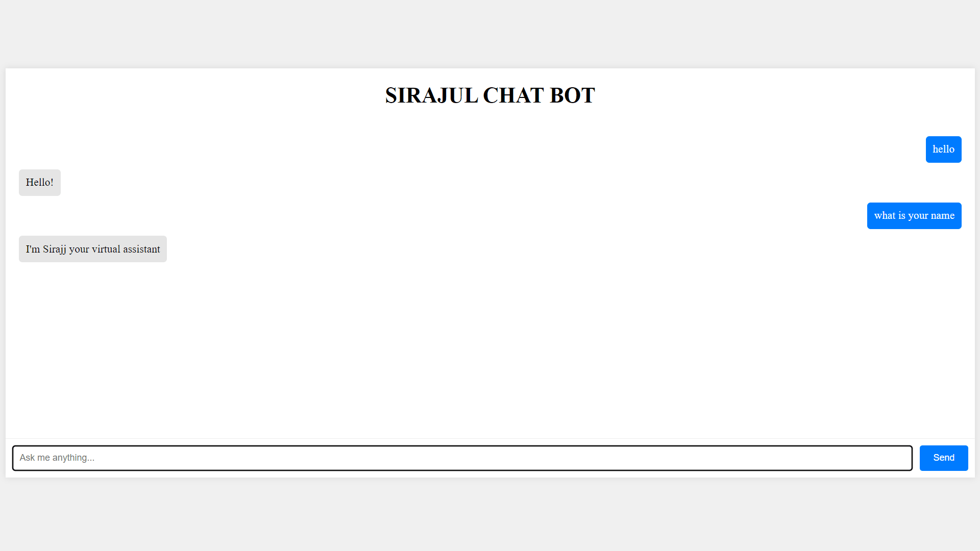Click the 'Hello!' bot response bubble
This screenshot has width=980, height=551.
39,182
